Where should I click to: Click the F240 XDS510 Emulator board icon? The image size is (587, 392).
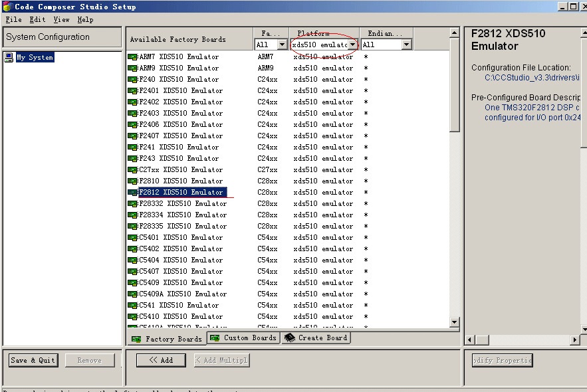click(132, 79)
